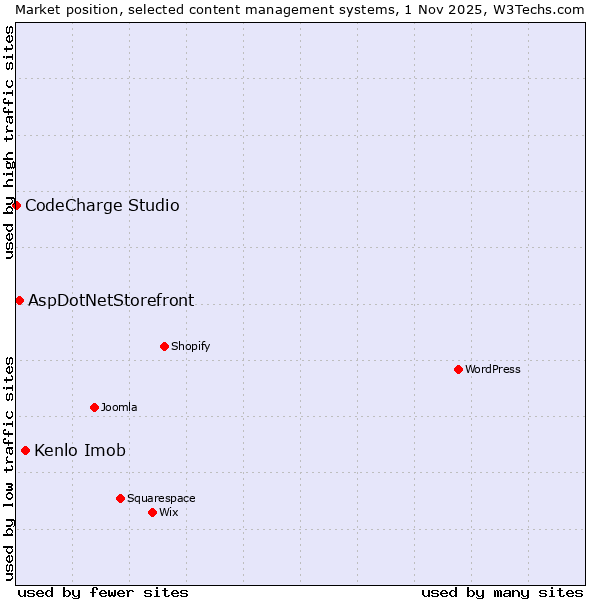Select the Joomla text label
The width and height of the screenshot is (600, 600).
pyautogui.click(x=119, y=407)
